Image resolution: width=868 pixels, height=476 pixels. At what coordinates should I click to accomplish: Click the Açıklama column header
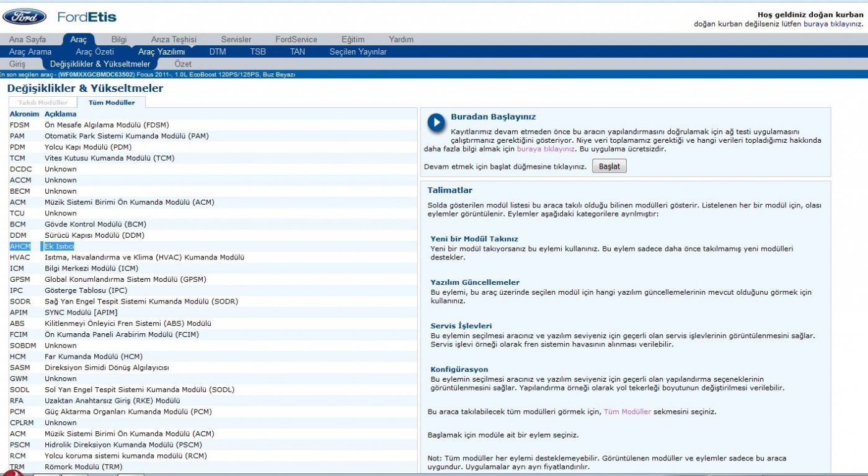click(x=61, y=114)
